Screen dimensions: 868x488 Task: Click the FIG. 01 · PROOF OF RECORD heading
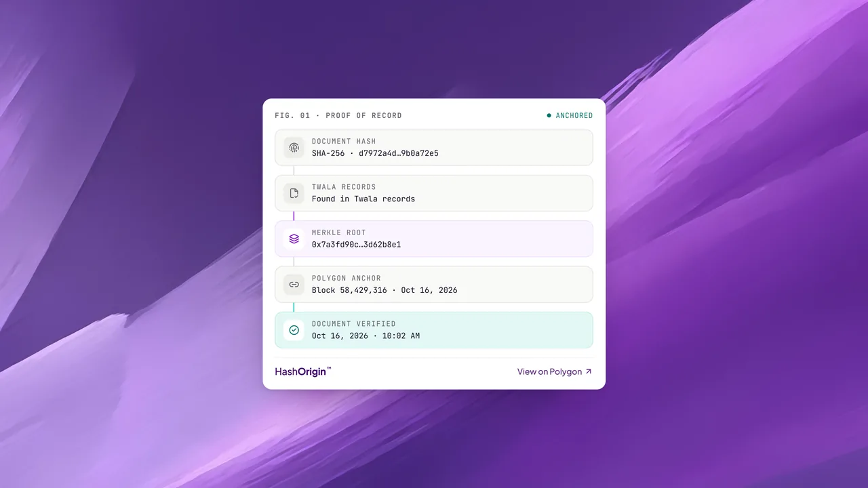tap(338, 115)
